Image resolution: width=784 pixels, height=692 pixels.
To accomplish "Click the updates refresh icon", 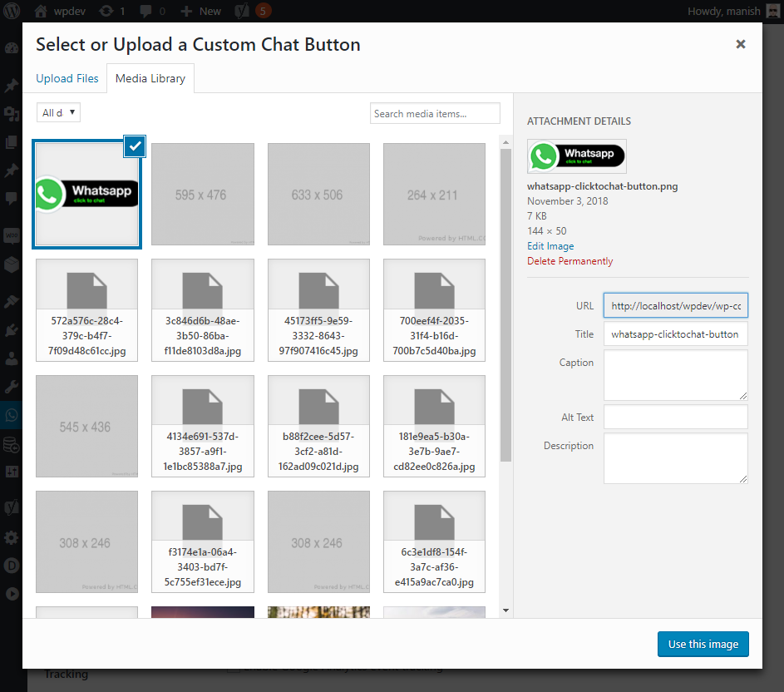I will click(106, 11).
